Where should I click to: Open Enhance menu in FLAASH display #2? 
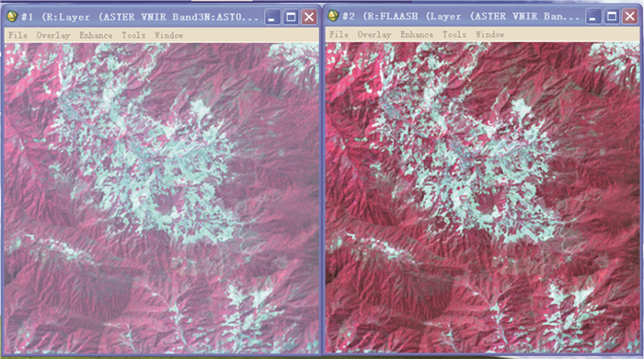click(417, 34)
